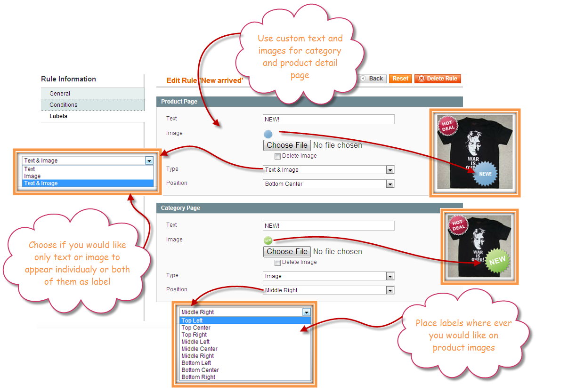Click the green NEW label preview icon
The image size is (568, 392).
[268, 240]
